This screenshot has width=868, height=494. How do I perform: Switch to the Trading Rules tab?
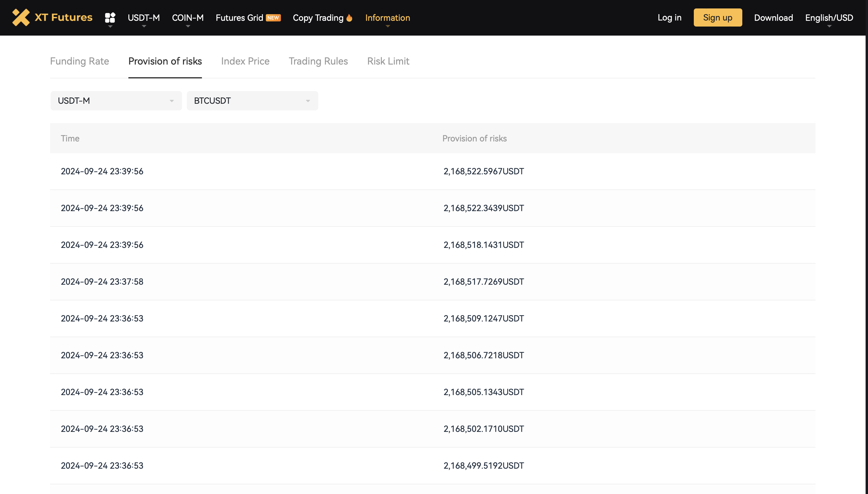[x=318, y=61]
